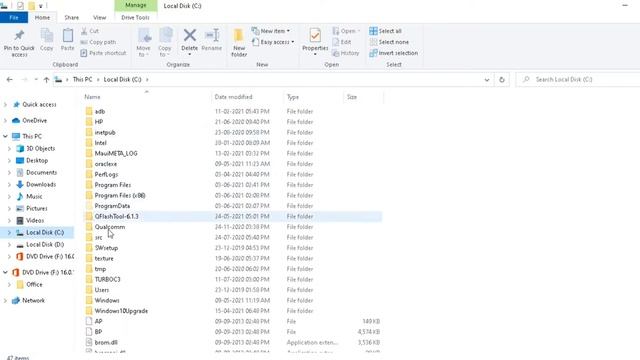Open the Move to command

click(x=144, y=42)
